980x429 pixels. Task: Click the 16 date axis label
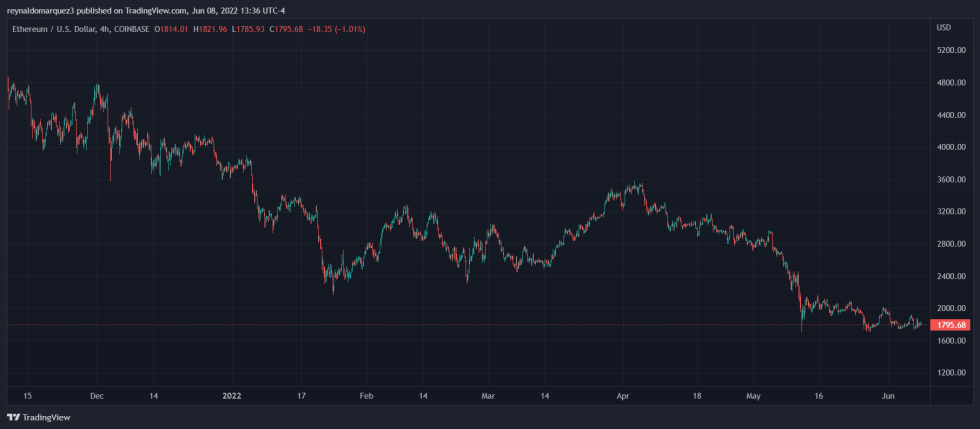point(819,396)
